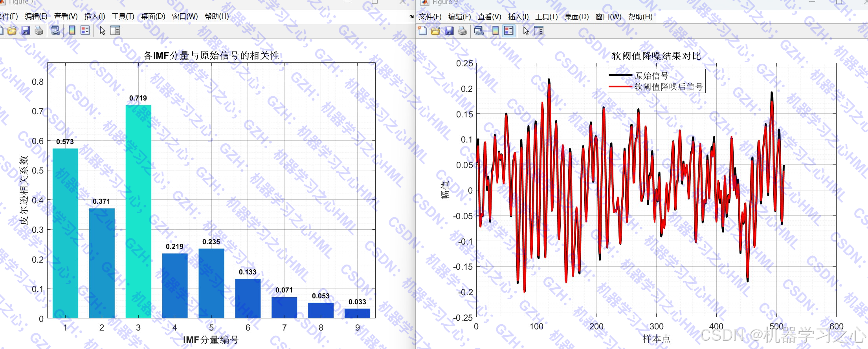Click y-axis label 皮尔逊相关系数
The width and height of the screenshot is (868, 349).
point(24,190)
